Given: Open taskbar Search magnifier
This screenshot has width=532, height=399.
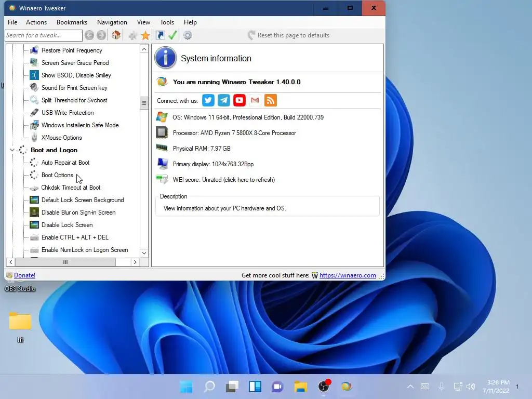Looking at the screenshot, I should tap(209, 387).
